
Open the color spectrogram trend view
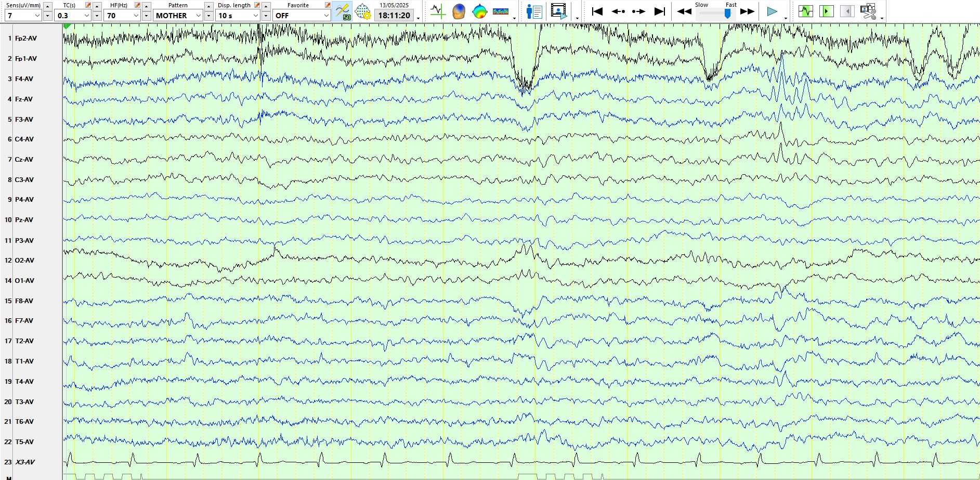pos(501,11)
